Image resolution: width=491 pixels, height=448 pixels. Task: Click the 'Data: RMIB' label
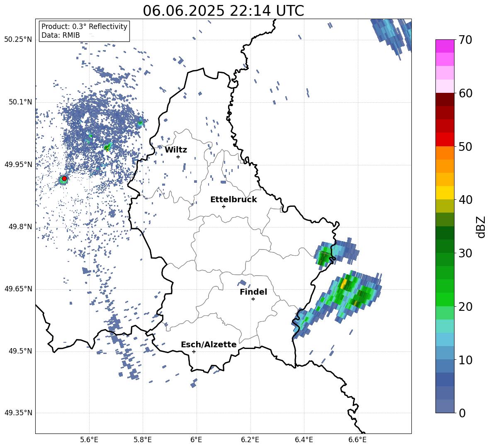61,35
